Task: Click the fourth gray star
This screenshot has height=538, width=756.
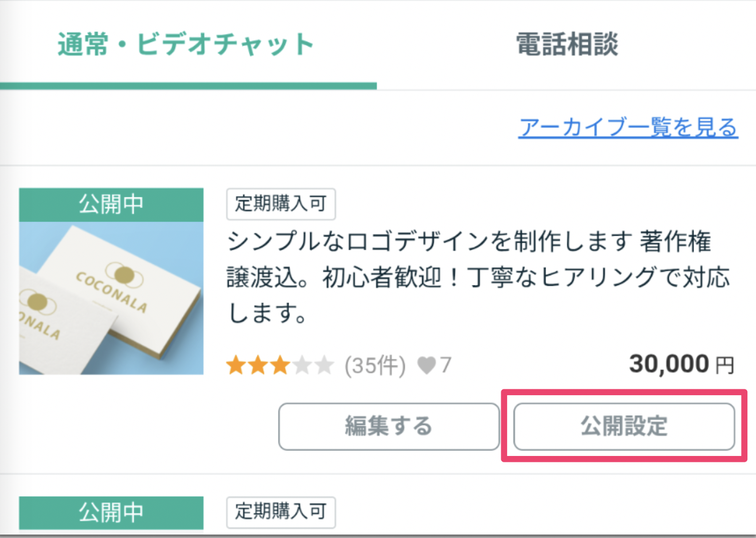Action: click(301, 365)
